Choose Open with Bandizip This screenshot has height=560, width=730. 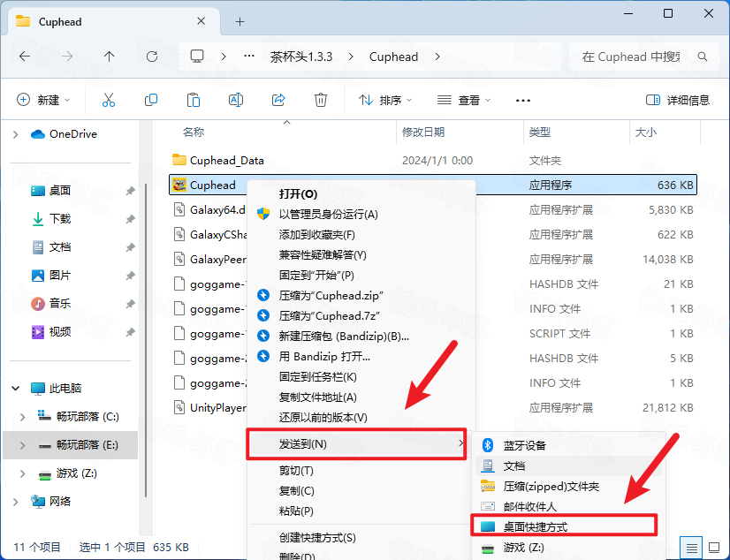(361, 357)
